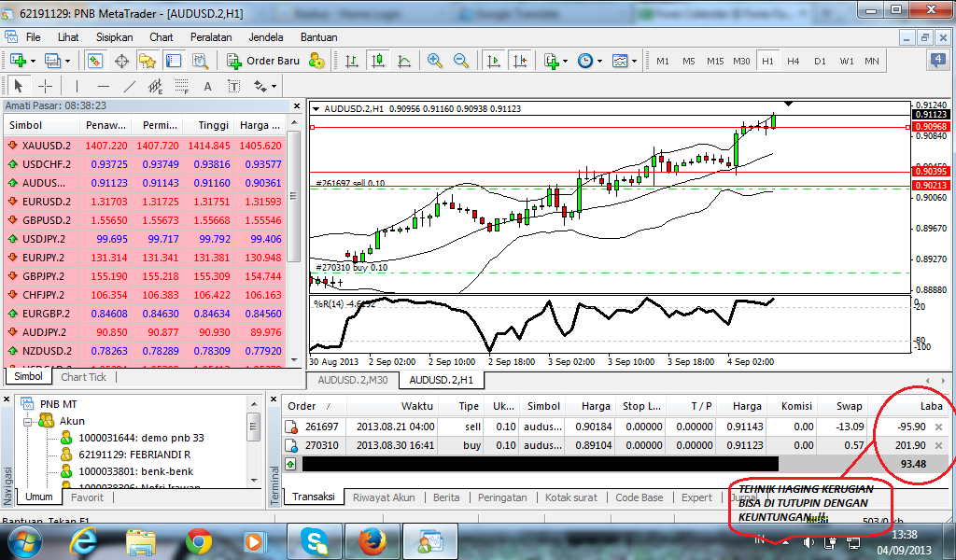
Task: Open the File menu
Action: click(x=33, y=37)
